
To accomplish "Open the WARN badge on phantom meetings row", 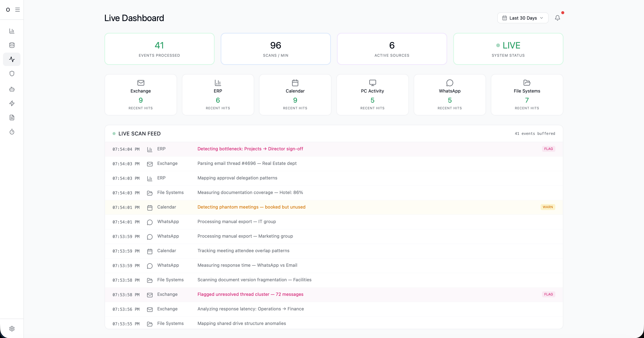I will (547, 207).
